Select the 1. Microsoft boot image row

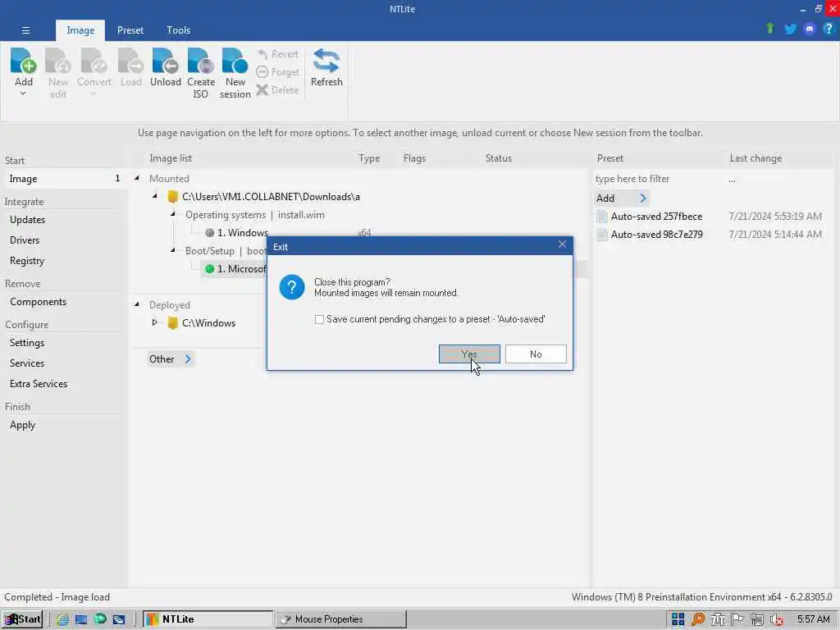pyautogui.click(x=235, y=269)
